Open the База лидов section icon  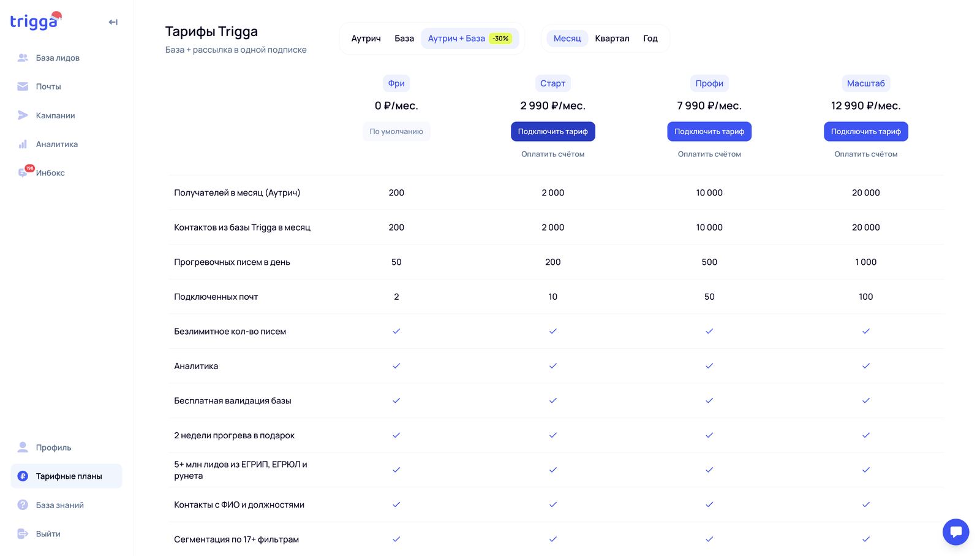pyautogui.click(x=23, y=58)
